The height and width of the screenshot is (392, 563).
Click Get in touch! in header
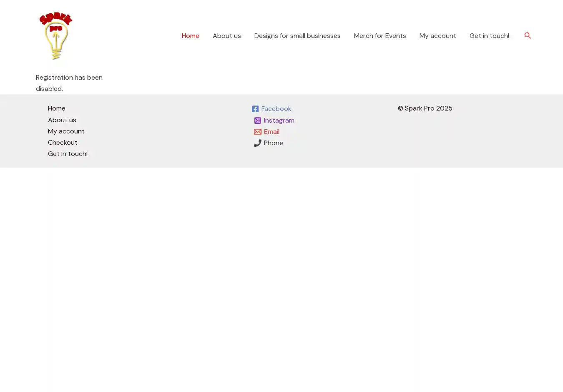pyautogui.click(x=489, y=36)
